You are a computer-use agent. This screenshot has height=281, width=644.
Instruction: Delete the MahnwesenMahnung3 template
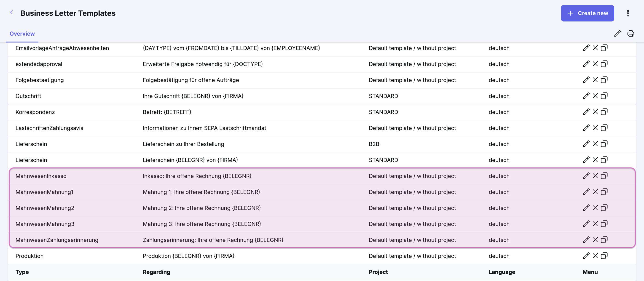pos(595,224)
